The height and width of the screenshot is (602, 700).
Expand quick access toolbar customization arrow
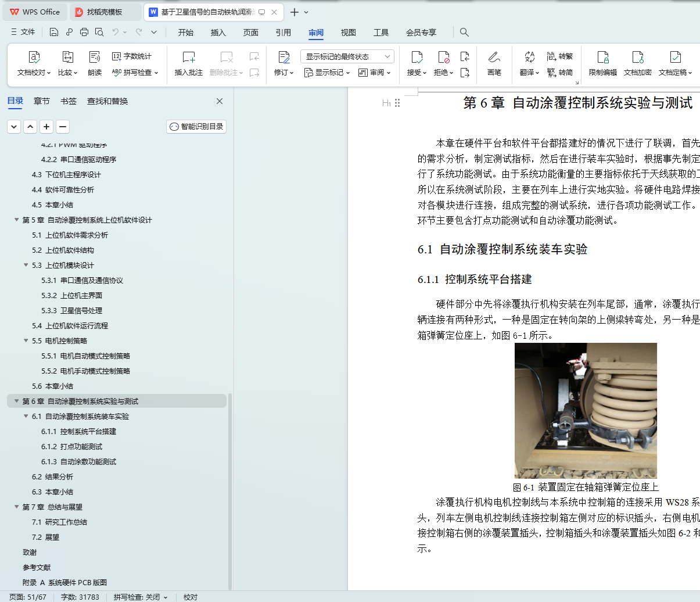pyautogui.click(x=154, y=32)
